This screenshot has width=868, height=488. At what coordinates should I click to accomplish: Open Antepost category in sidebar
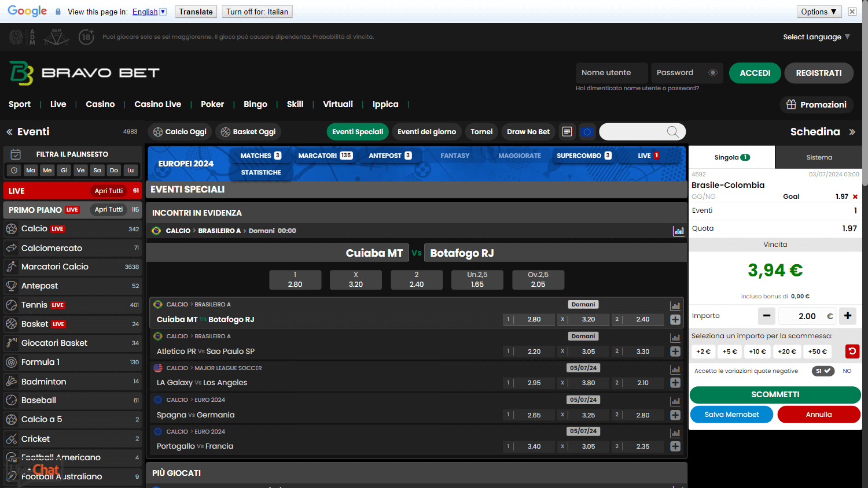tap(72, 286)
